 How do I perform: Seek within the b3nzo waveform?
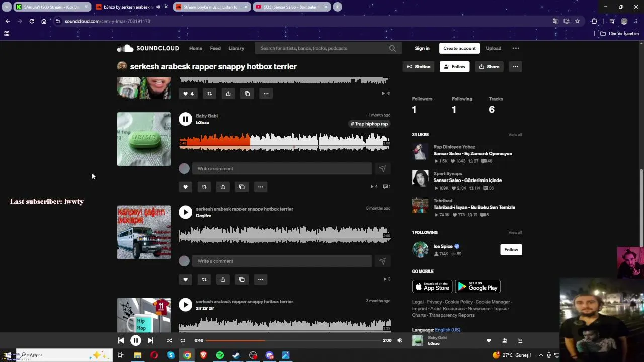[285, 142]
